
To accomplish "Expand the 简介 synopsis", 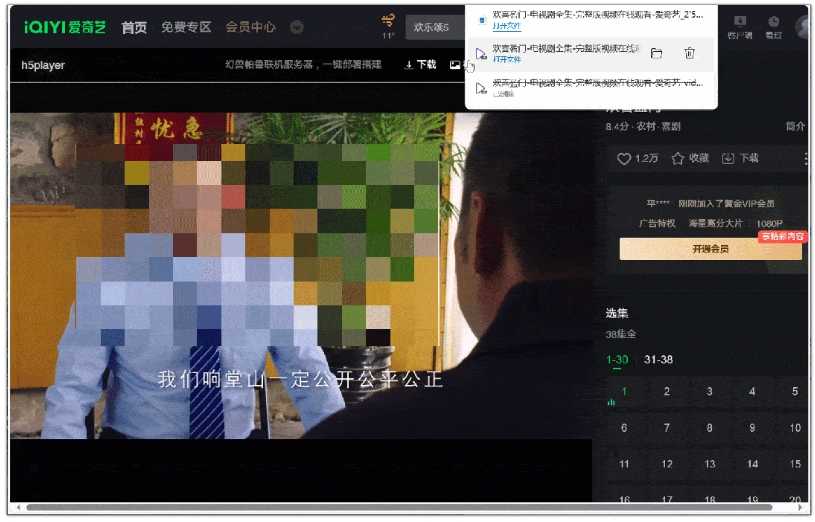I will [x=795, y=126].
